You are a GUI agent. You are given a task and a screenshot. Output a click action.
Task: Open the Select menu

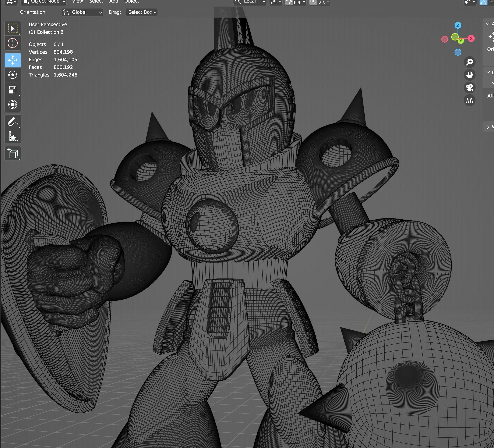click(96, 2)
